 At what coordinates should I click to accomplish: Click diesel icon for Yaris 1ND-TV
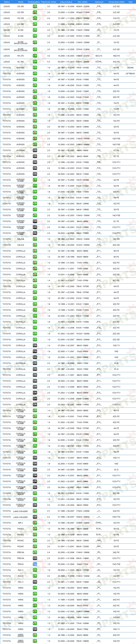35,629
